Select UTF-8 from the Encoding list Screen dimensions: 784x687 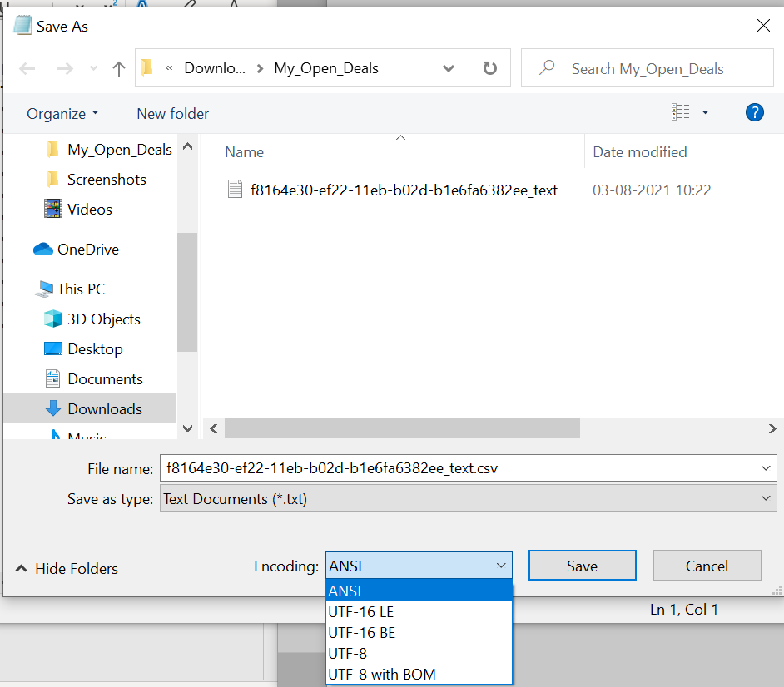pos(347,653)
